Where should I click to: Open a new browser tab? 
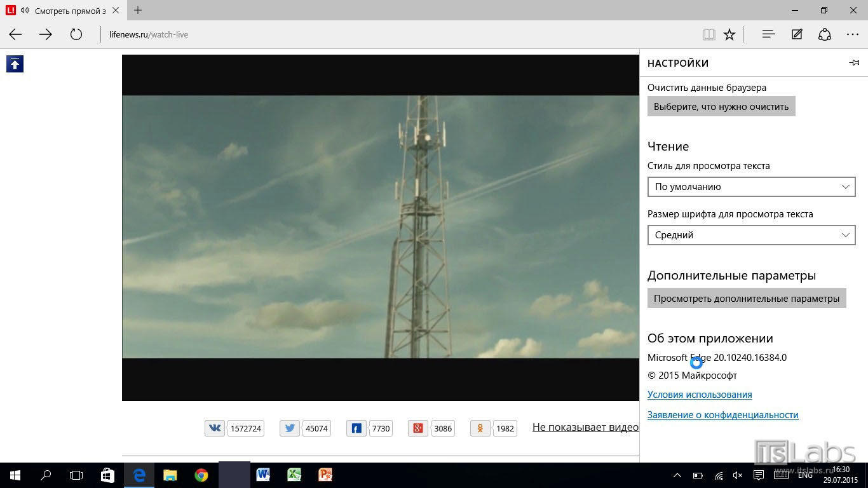click(x=138, y=10)
